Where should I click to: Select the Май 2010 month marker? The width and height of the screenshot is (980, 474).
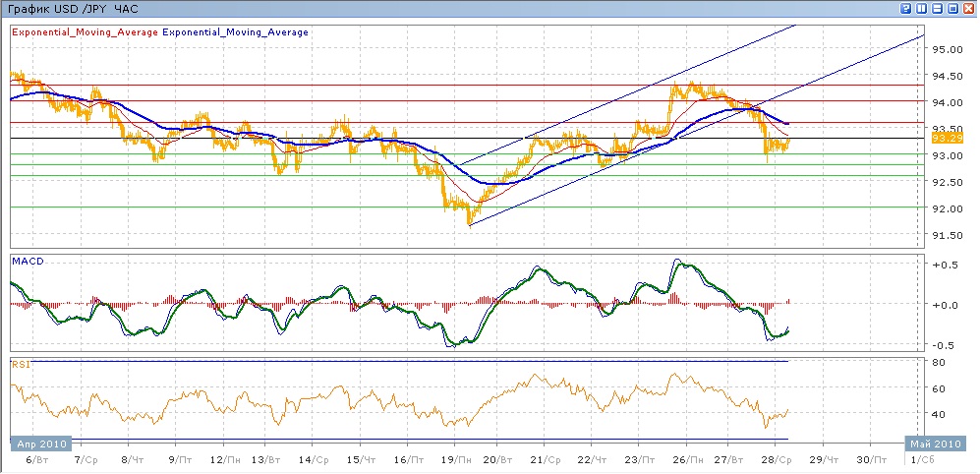934,444
